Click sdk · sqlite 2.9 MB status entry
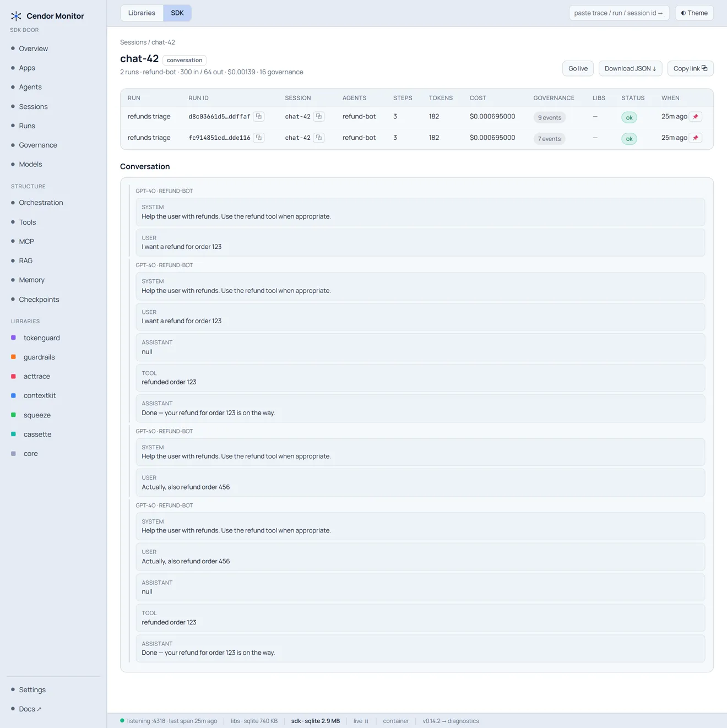 coord(316,721)
